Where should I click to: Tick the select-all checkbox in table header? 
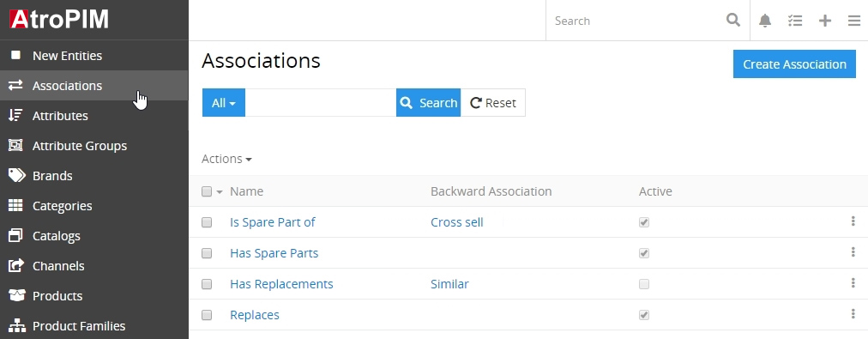click(x=207, y=191)
